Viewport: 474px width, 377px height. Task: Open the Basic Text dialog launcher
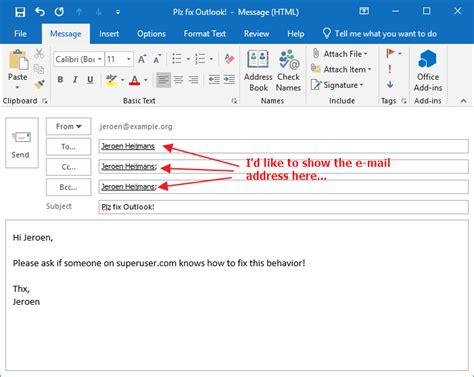234,101
